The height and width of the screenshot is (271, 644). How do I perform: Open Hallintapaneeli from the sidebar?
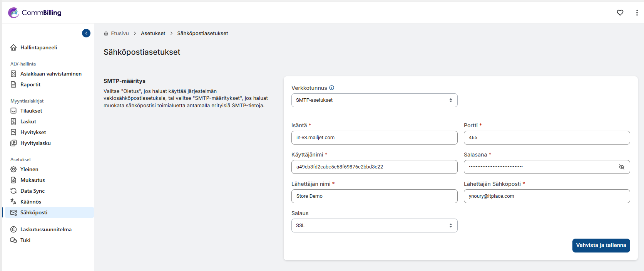tap(38, 47)
